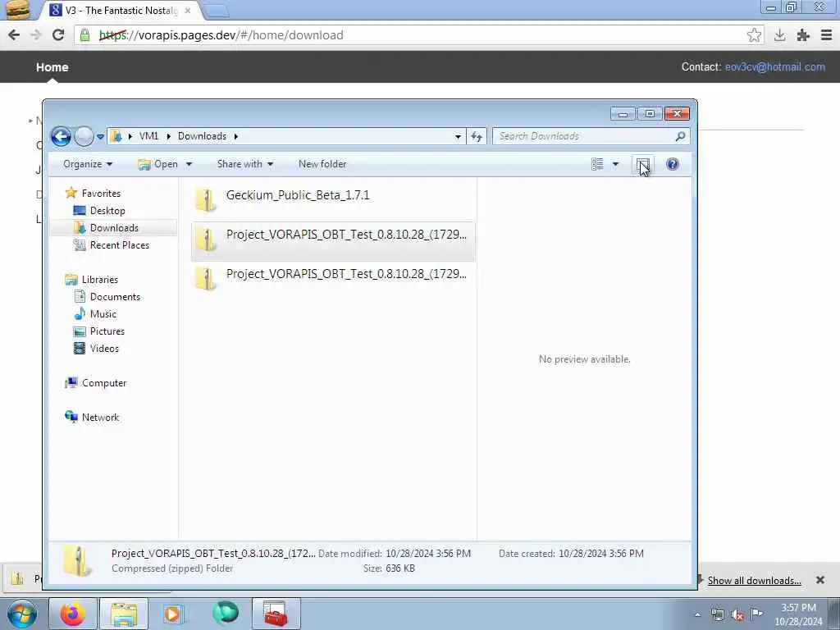Open the Pictures library
This screenshot has width=840, height=630.
[98, 331]
